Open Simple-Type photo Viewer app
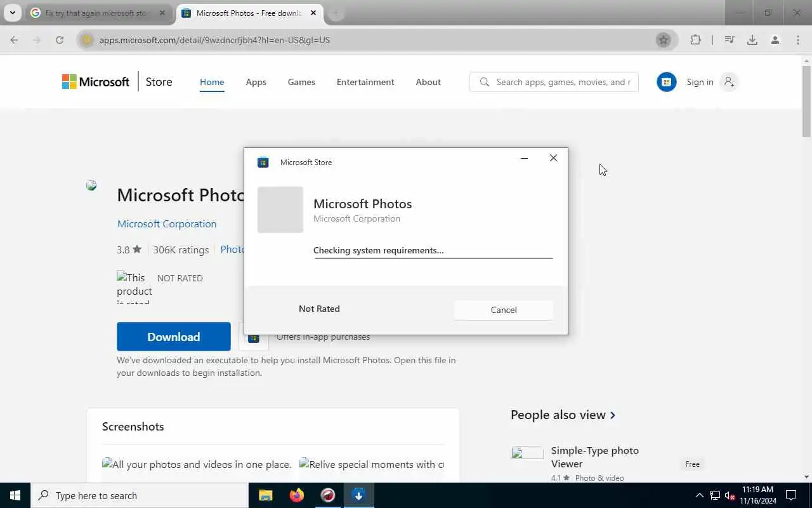Image resolution: width=812 pixels, height=508 pixels. 595,457
